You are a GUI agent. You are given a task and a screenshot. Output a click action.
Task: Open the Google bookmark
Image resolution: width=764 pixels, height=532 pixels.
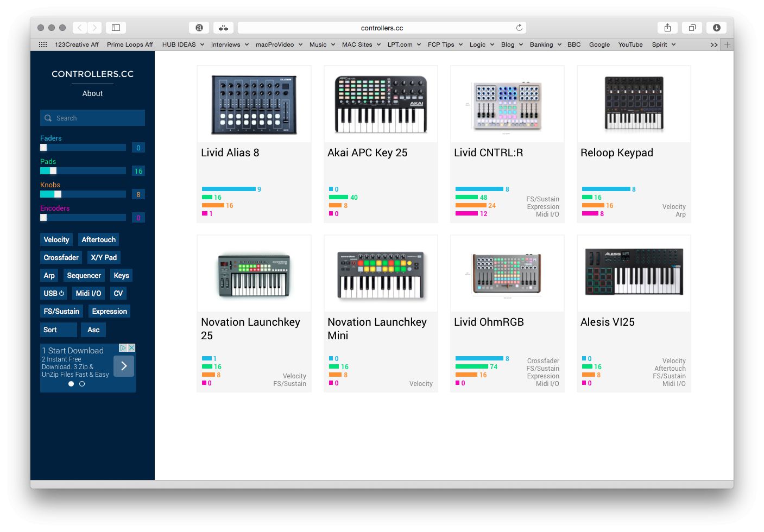[x=599, y=45]
